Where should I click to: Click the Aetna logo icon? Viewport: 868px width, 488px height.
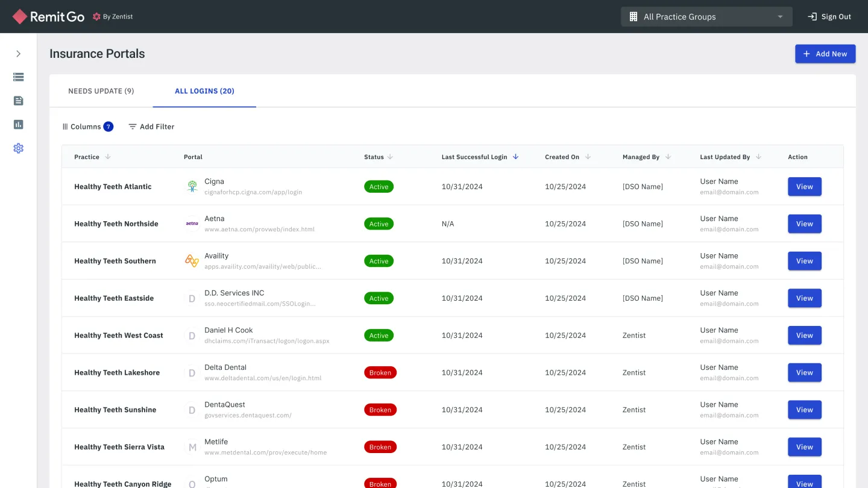coord(192,224)
